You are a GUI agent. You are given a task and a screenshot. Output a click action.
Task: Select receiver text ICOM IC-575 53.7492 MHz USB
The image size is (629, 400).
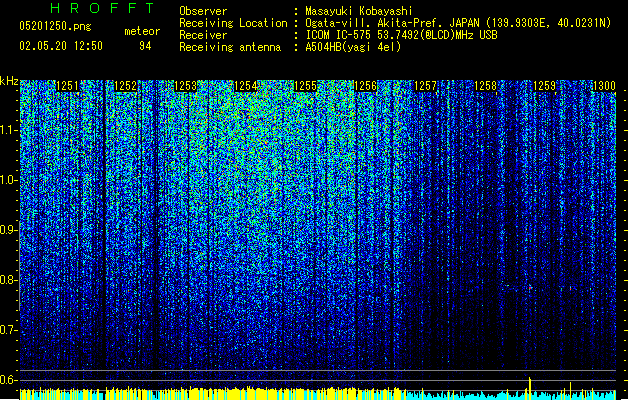point(402,35)
